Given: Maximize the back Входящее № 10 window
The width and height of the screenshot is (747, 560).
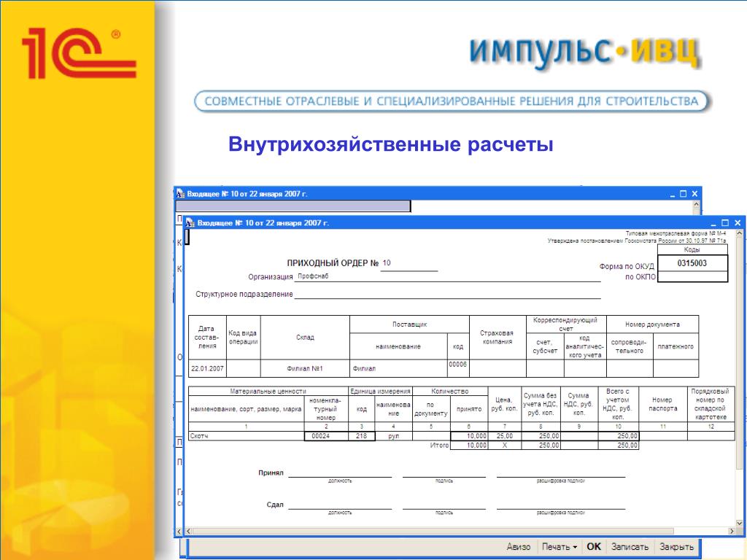Looking at the screenshot, I should (683, 194).
